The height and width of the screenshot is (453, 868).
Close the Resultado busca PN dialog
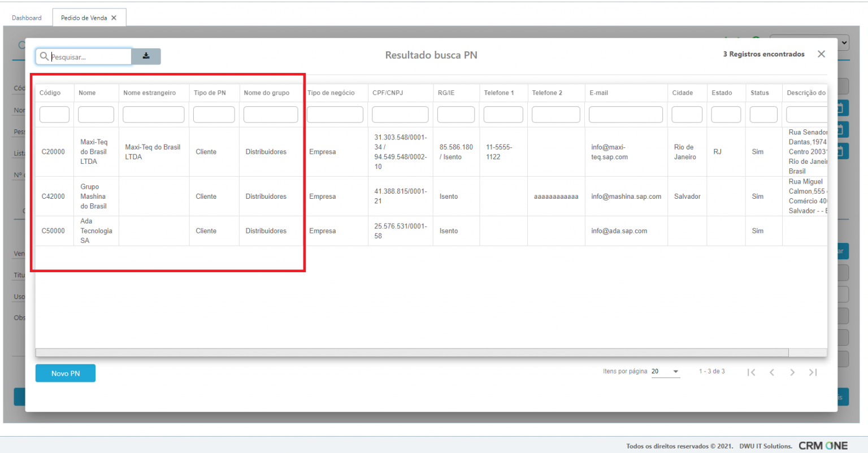(x=821, y=54)
